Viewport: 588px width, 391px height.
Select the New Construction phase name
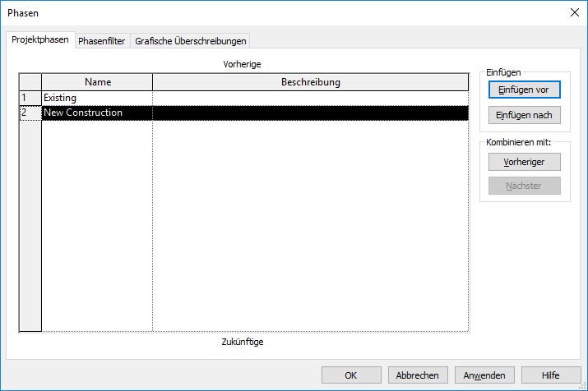click(x=97, y=113)
